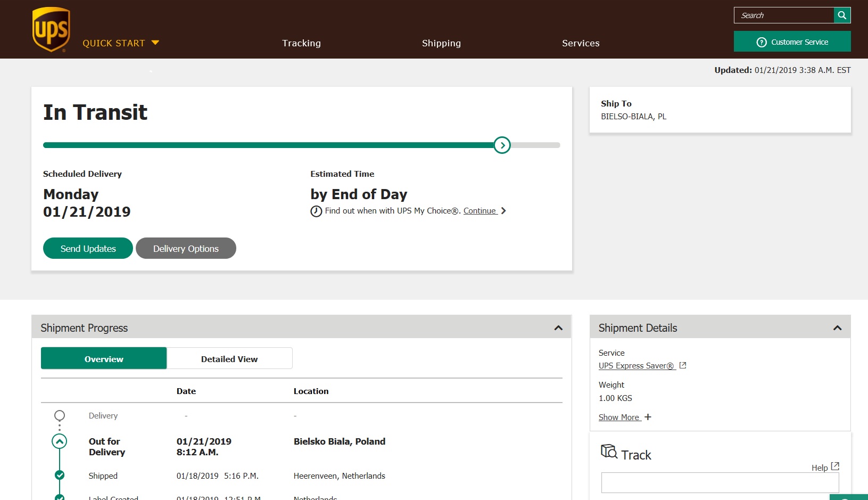Open the UPS Express Saver link
Viewport: 868px width, 500px height.
636,366
